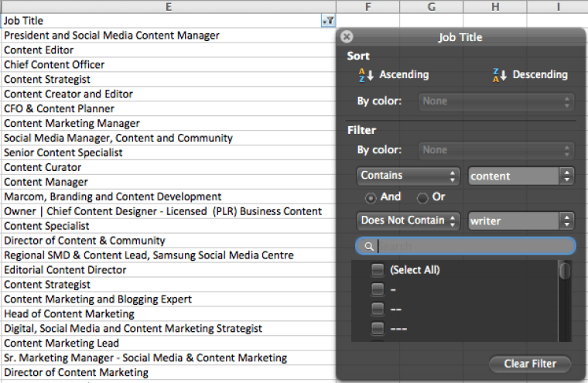Screen dimensions: 588x383
Task: Check the (Select All) checkbox
Action: point(378,270)
